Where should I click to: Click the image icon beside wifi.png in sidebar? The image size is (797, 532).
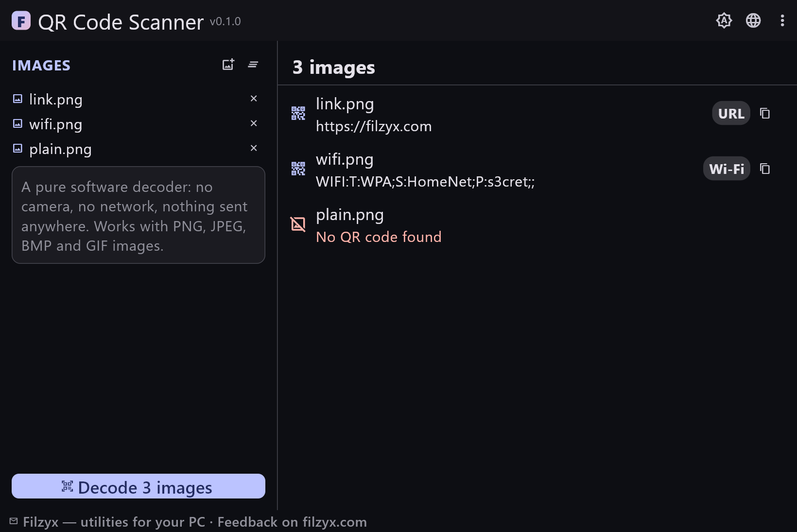17,124
